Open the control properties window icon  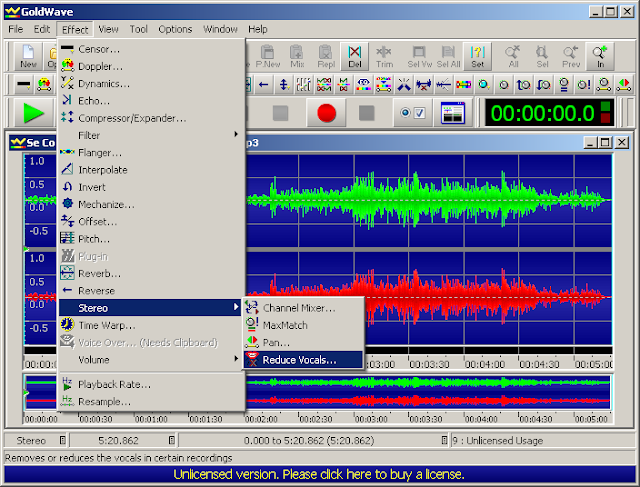point(454,113)
